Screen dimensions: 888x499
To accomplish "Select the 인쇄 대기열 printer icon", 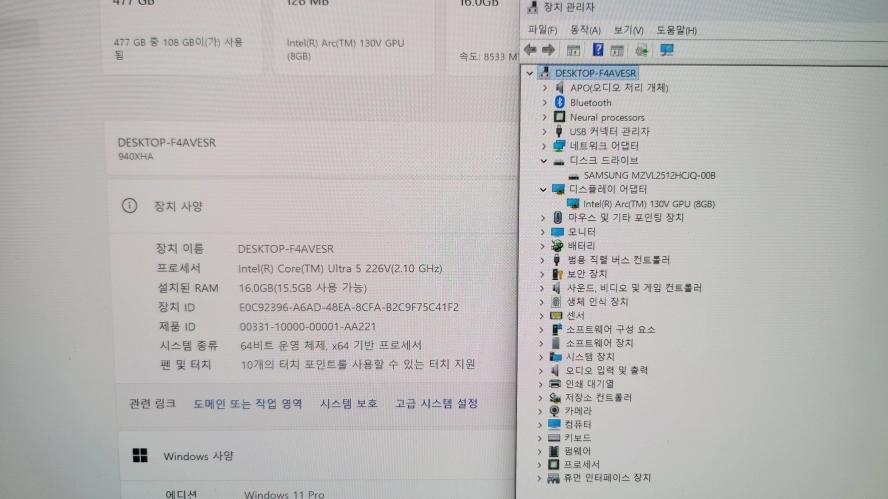I will pos(555,383).
